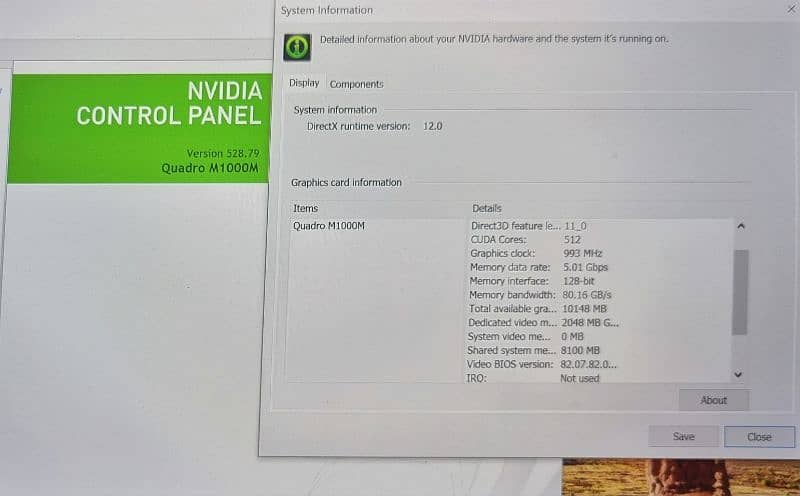Select the Graphics clock row

tap(540, 254)
